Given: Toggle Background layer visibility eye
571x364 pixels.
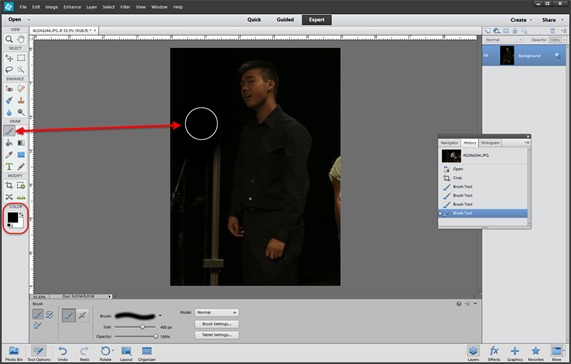Looking at the screenshot, I should (486, 55).
